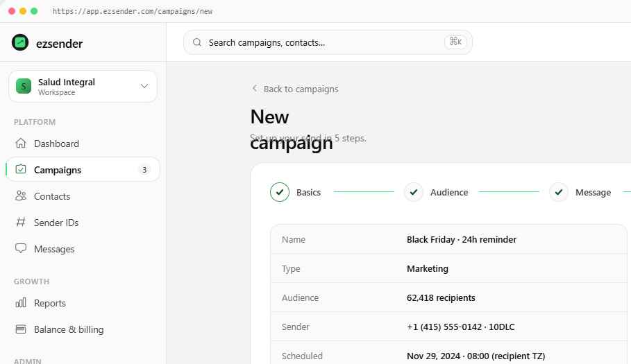
Task: Click the Messages speech bubble icon
Action: (21, 248)
